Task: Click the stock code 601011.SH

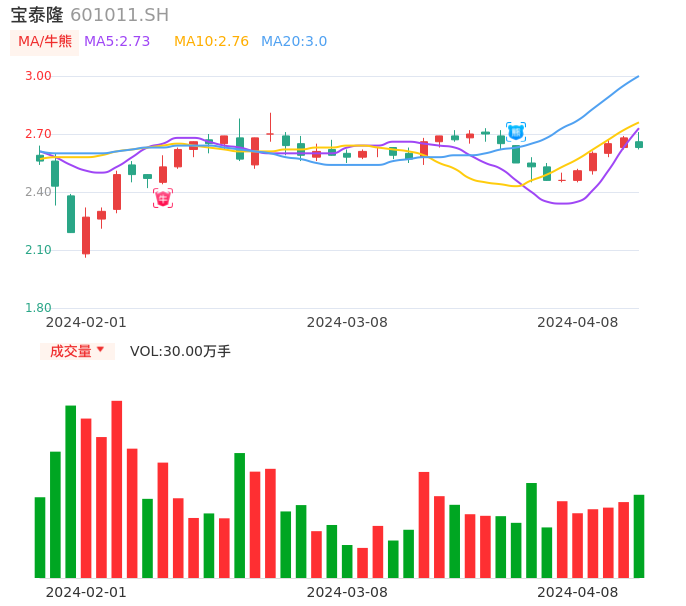Action: click(x=120, y=15)
